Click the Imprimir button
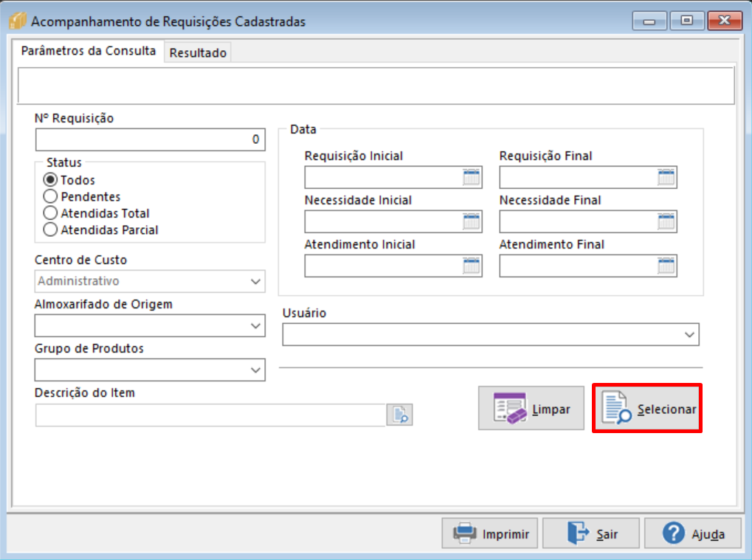 490,533
